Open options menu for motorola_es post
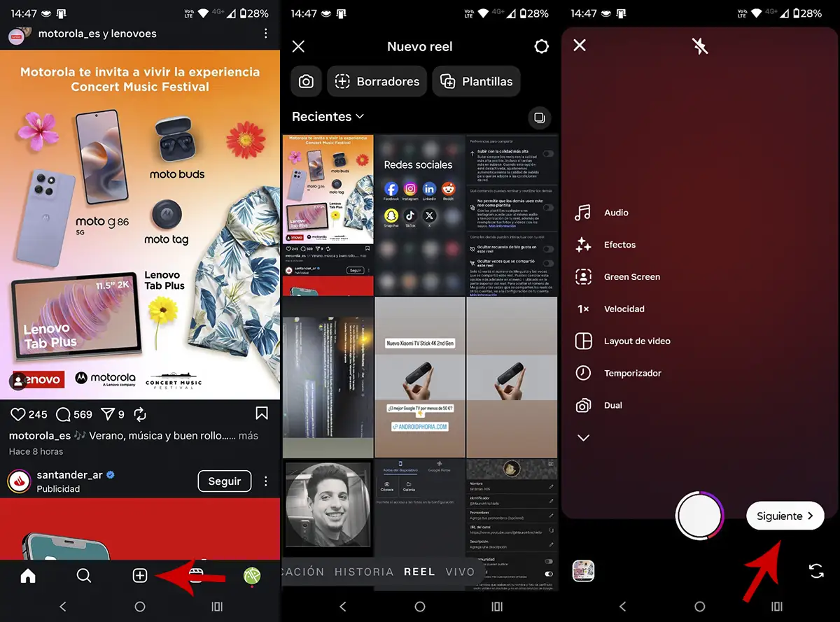This screenshot has height=622, width=840. coord(265,34)
